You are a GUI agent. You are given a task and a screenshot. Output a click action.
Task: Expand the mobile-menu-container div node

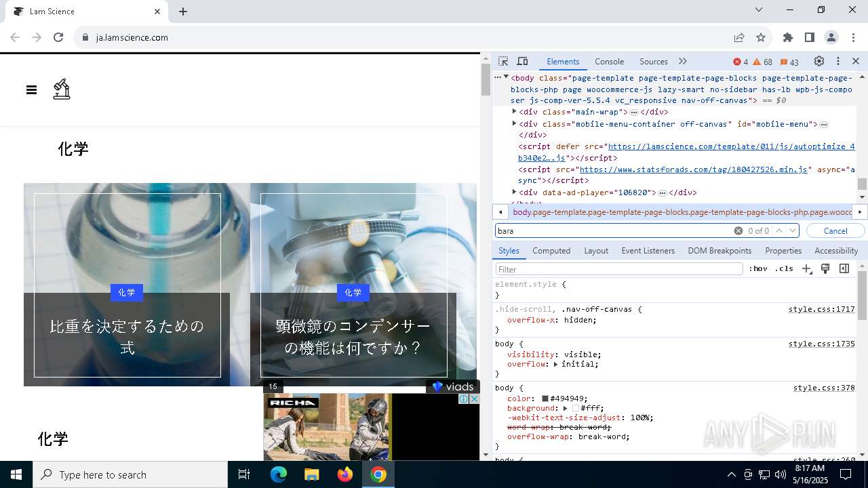click(x=514, y=123)
